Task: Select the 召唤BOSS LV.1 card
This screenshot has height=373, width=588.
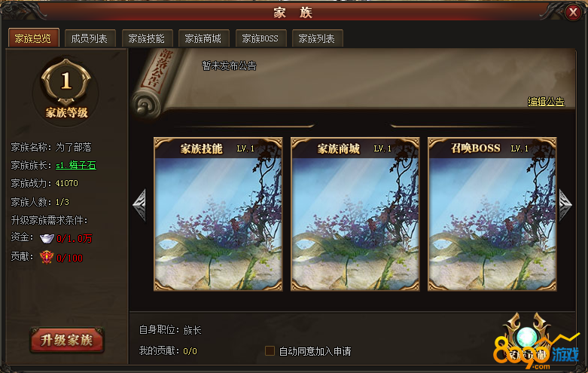Action: click(492, 214)
